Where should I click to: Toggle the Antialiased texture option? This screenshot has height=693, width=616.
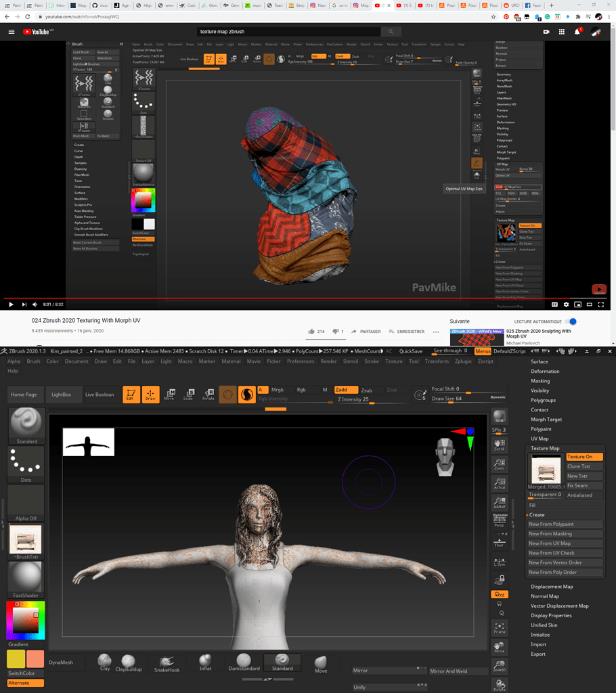[584, 495]
